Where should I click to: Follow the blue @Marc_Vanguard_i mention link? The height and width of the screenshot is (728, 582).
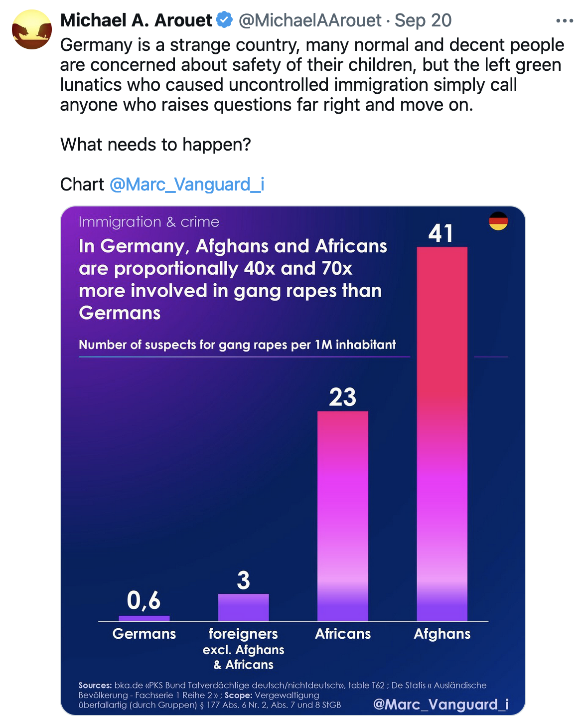click(187, 184)
